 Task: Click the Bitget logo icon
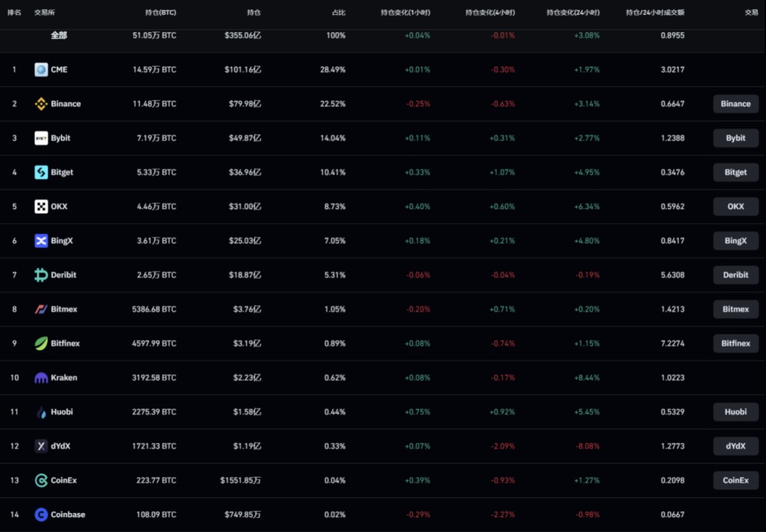click(41, 172)
